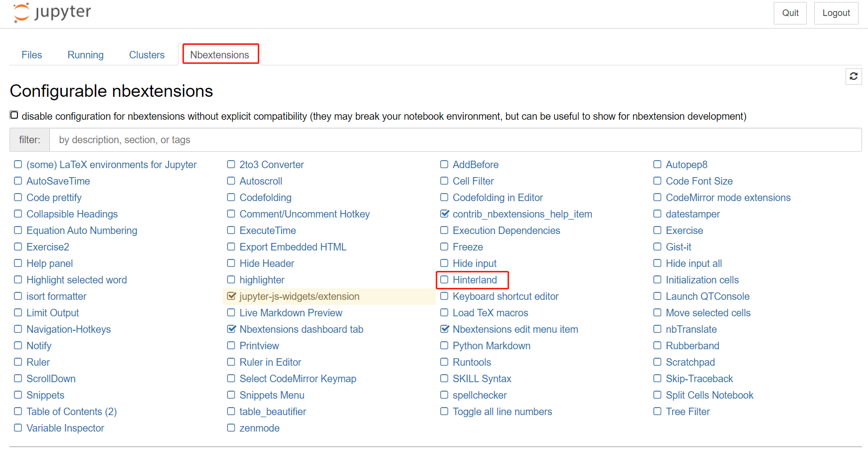
Task: Open the Codefolding extension link
Action: tap(265, 198)
